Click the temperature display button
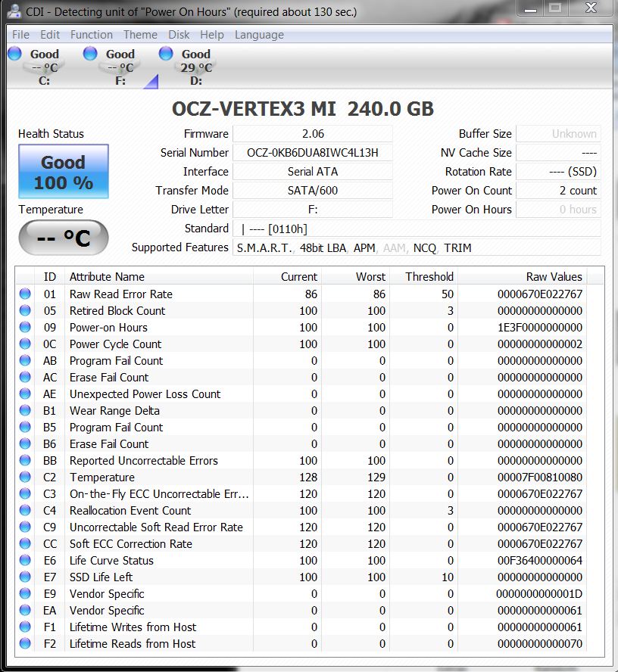This screenshot has height=672, width=618. click(x=64, y=238)
